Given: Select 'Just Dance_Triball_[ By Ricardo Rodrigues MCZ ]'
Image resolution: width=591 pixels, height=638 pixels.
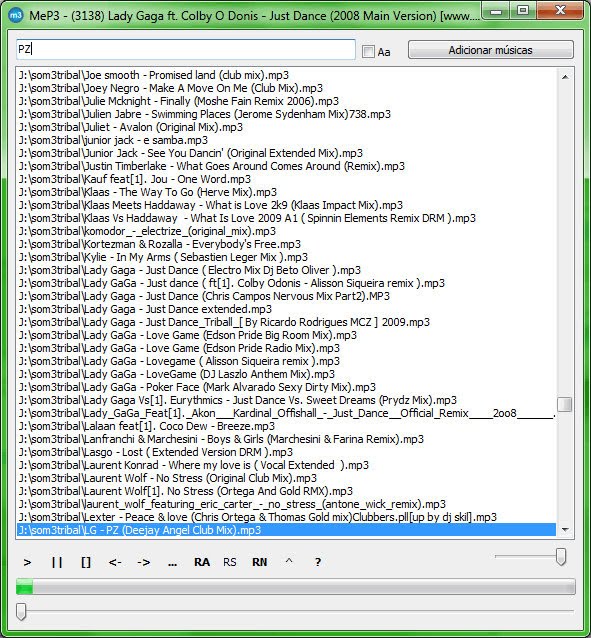Looking at the screenshot, I should (x=287, y=323).
